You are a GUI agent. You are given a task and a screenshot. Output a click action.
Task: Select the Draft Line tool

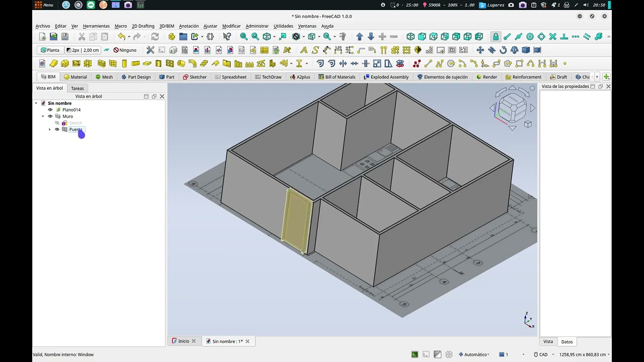coord(428,63)
